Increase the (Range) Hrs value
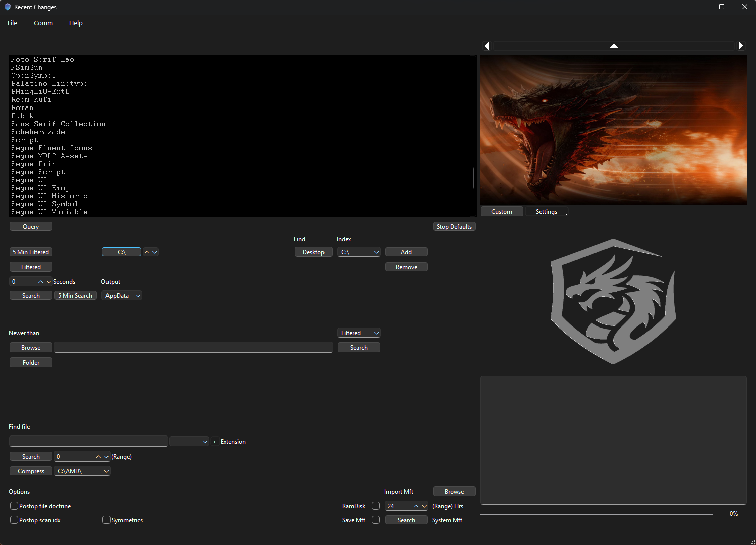Viewport: 756px width, 545px height. click(416, 506)
